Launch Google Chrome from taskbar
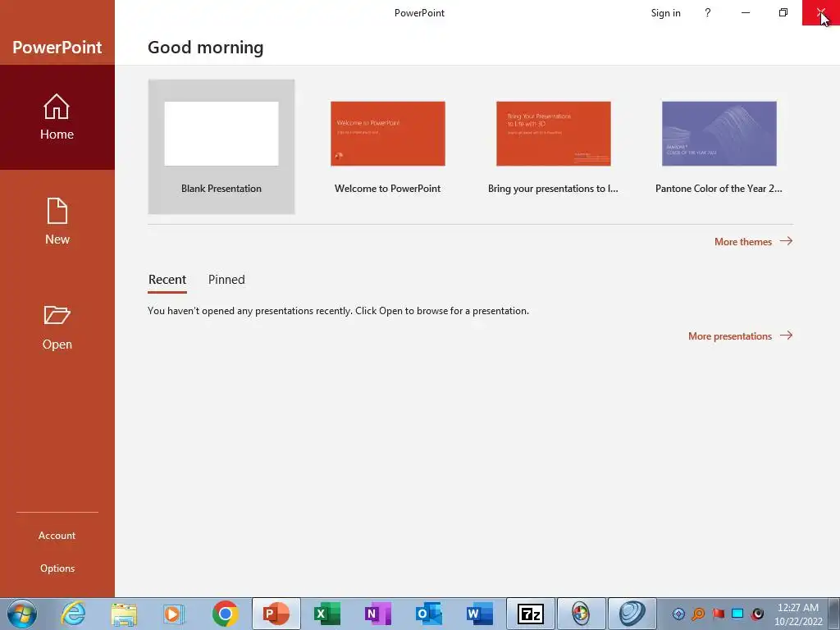Screen dimensions: 840x630 pyautogui.click(x=225, y=614)
